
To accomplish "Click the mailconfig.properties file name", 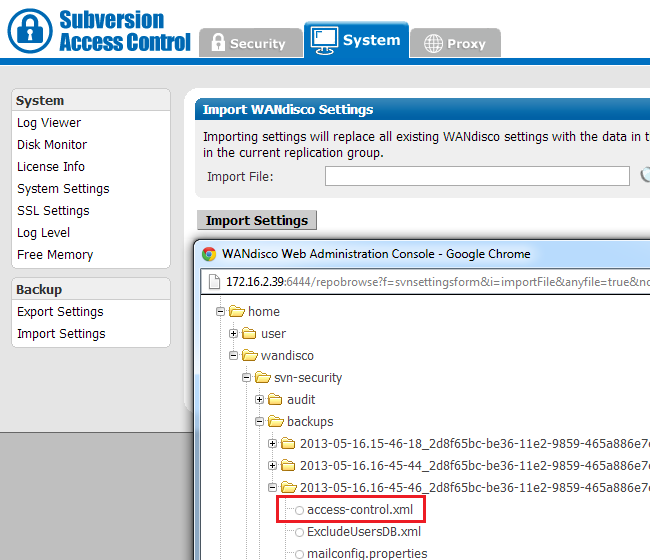I will click(367, 553).
